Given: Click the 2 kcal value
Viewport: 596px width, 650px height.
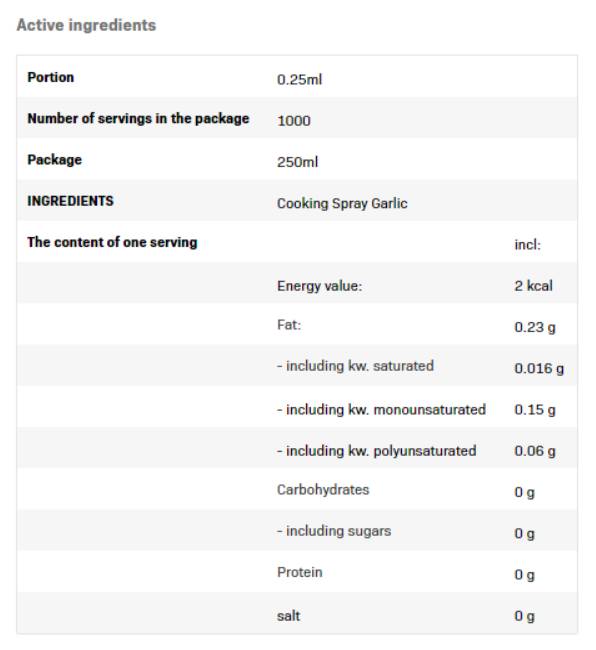Looking at the screenshot, I should click(533, 286).
